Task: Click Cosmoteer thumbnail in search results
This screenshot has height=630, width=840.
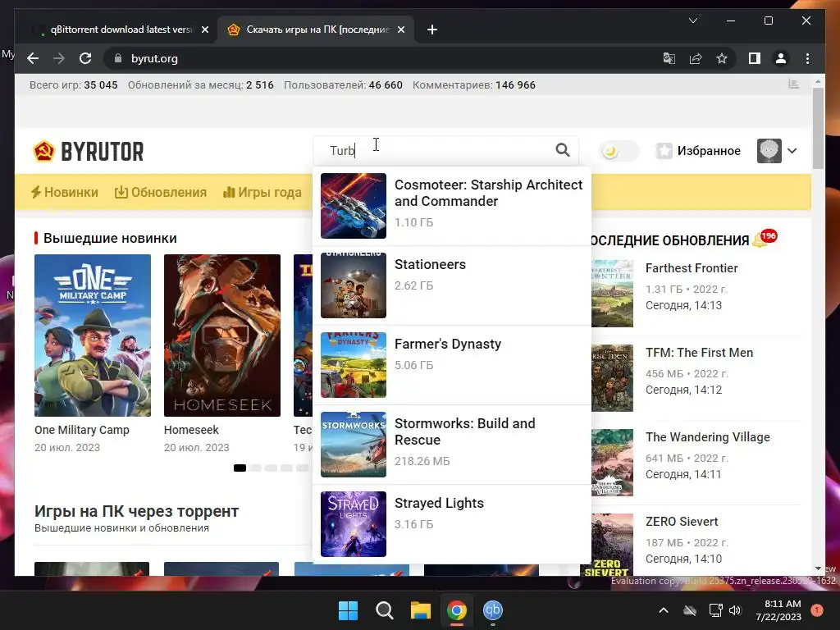Action: (353, 206)
